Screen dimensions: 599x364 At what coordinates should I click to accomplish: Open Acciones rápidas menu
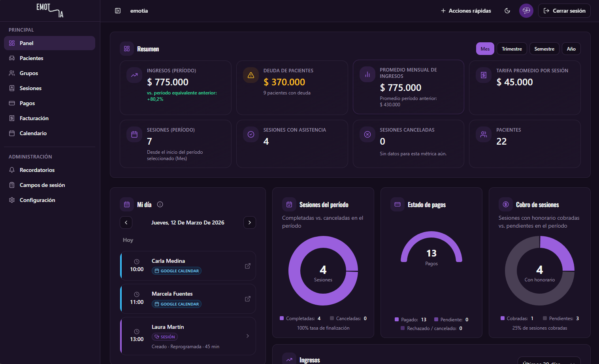tap(466, 11)
